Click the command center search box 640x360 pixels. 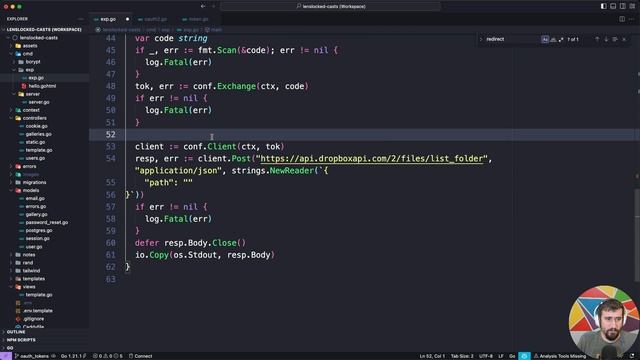(331, 6)
